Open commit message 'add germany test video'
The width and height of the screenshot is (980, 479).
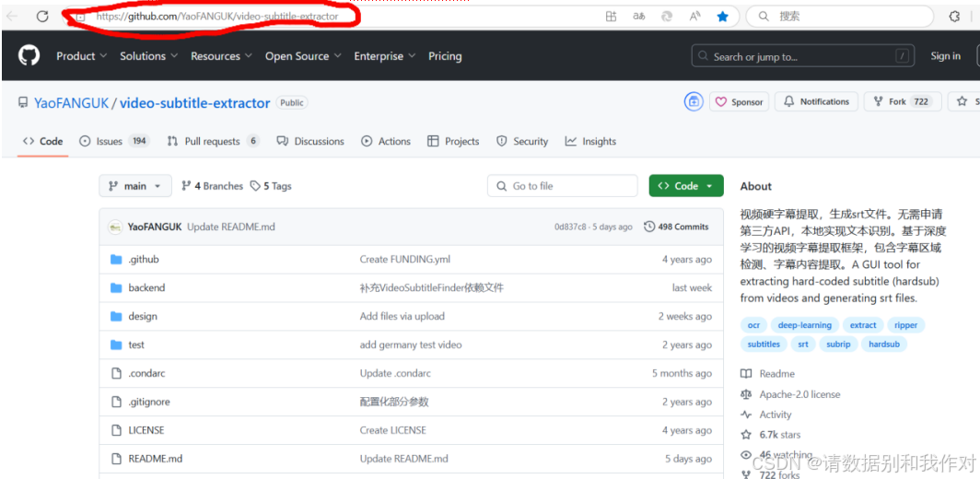411,345
